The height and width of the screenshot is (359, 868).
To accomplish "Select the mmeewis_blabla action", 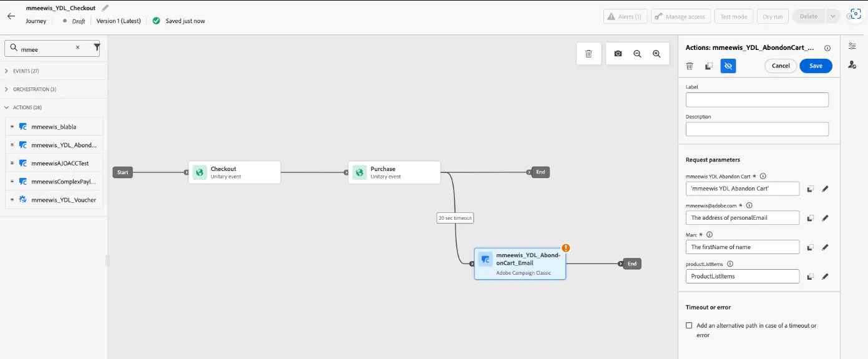I will (54, 126).
